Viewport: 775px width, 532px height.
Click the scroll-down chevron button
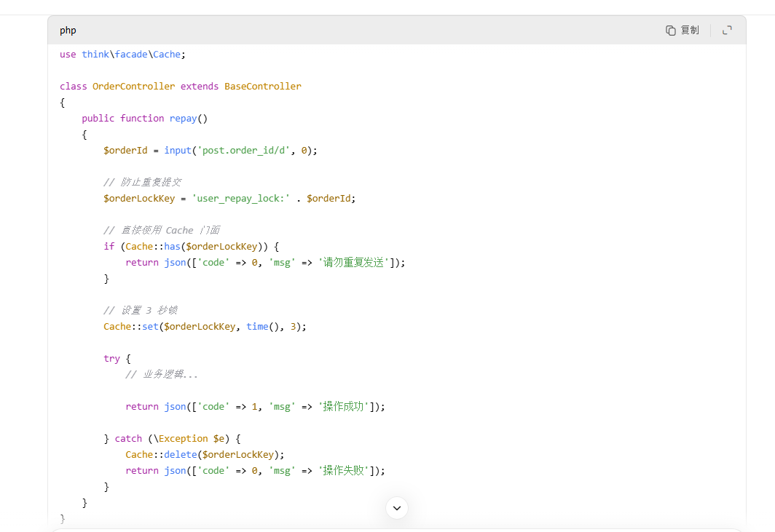tap(397, 508)
